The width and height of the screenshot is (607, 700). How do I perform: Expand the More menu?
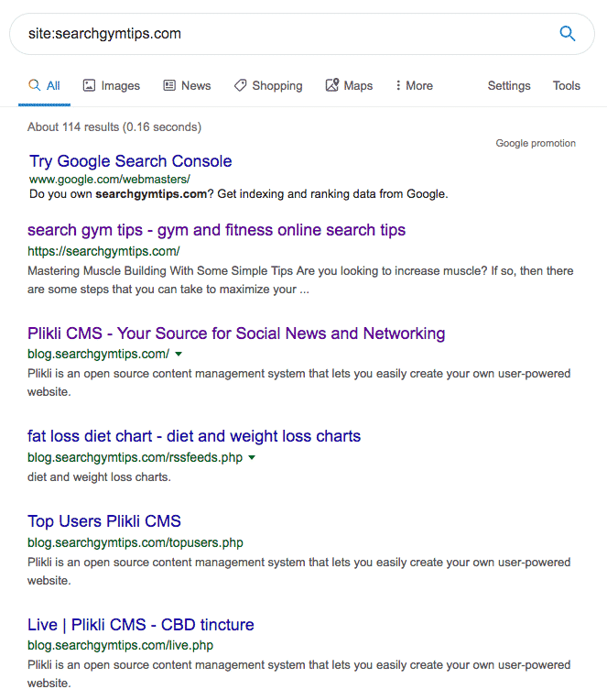pyautogui.click(x=414, y=85)
